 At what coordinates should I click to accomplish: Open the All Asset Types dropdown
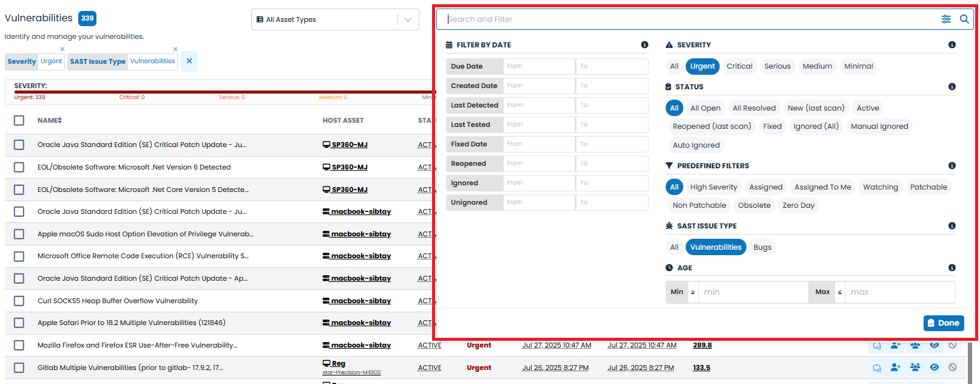335,19
